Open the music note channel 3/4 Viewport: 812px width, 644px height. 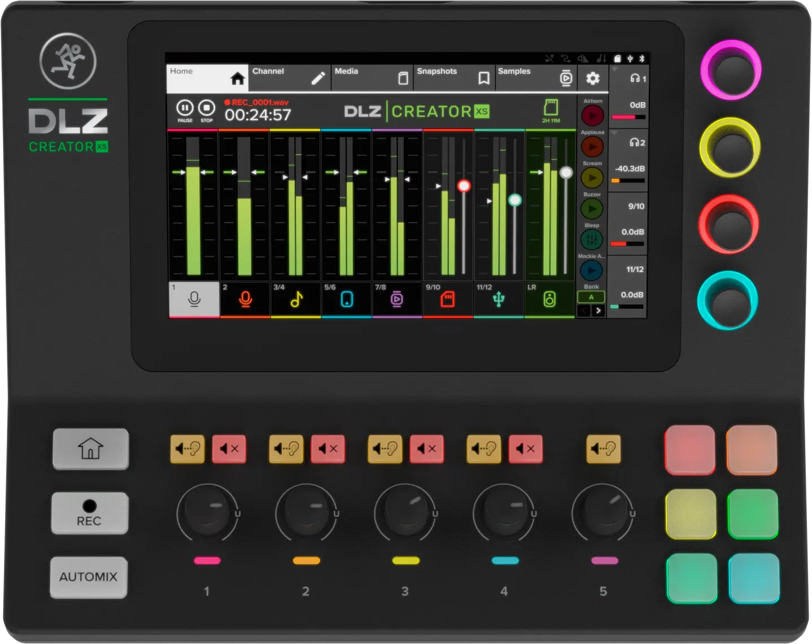point(294,299)
